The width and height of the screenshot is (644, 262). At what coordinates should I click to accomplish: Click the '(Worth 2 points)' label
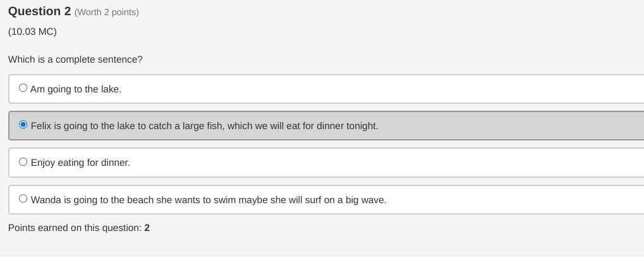[107, 12]
